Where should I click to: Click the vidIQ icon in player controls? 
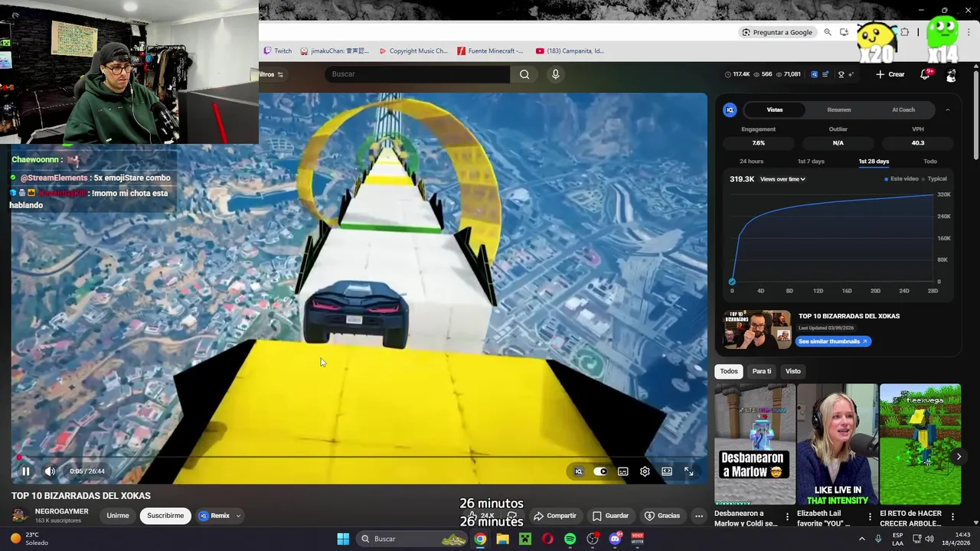coord(579,471)
